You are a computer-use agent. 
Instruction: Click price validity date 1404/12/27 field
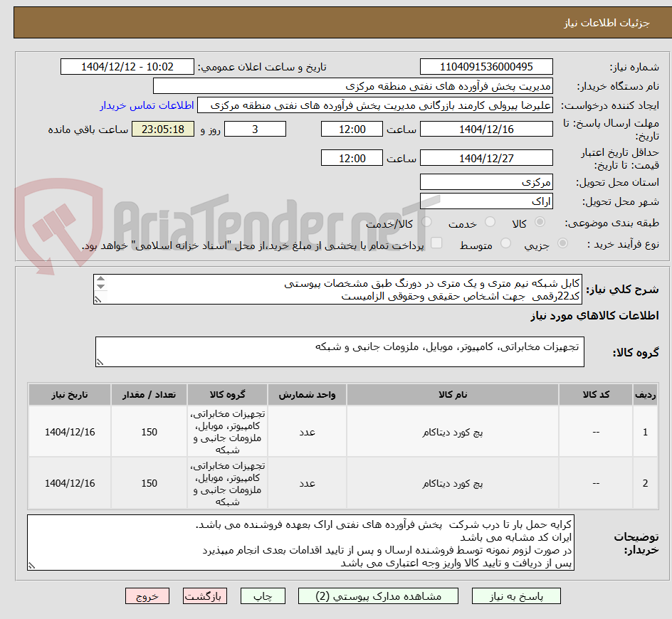point(486,158)
